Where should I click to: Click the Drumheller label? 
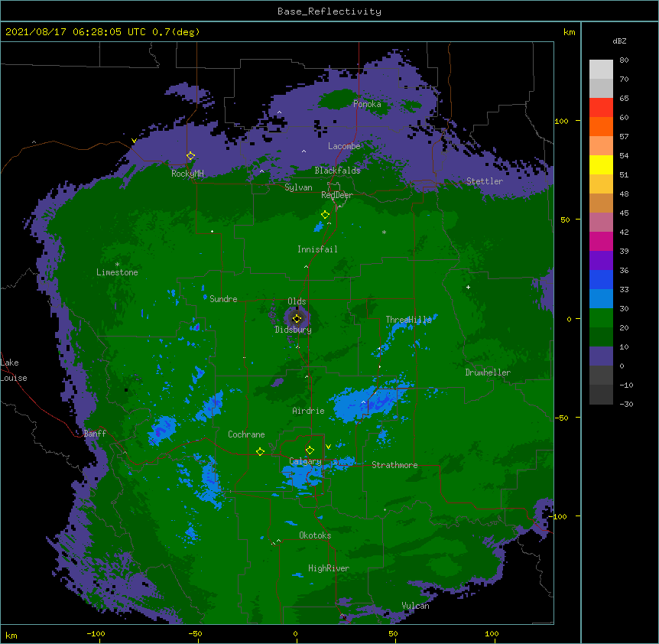[x=488, y=372]
